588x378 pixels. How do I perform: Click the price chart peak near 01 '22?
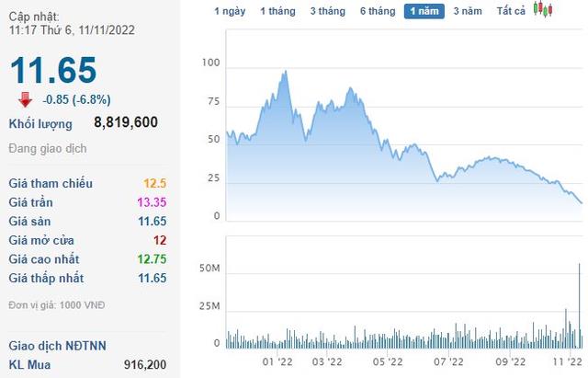click(x=286, y=72)
